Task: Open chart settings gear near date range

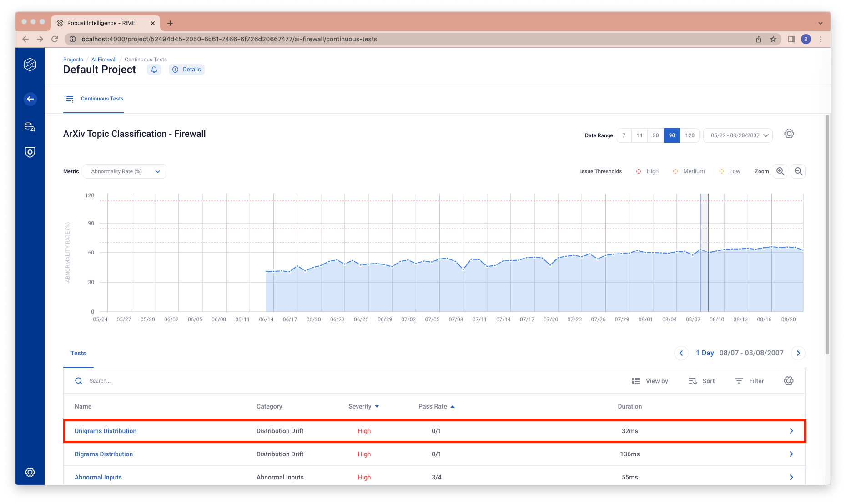Action: click(x=789, y=134)
